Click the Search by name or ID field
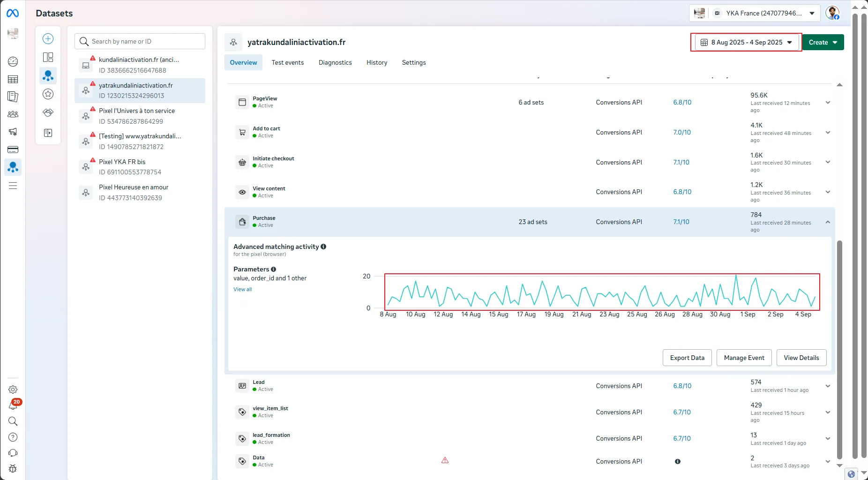The image size is (868, 480). click(x=140, y=41)
